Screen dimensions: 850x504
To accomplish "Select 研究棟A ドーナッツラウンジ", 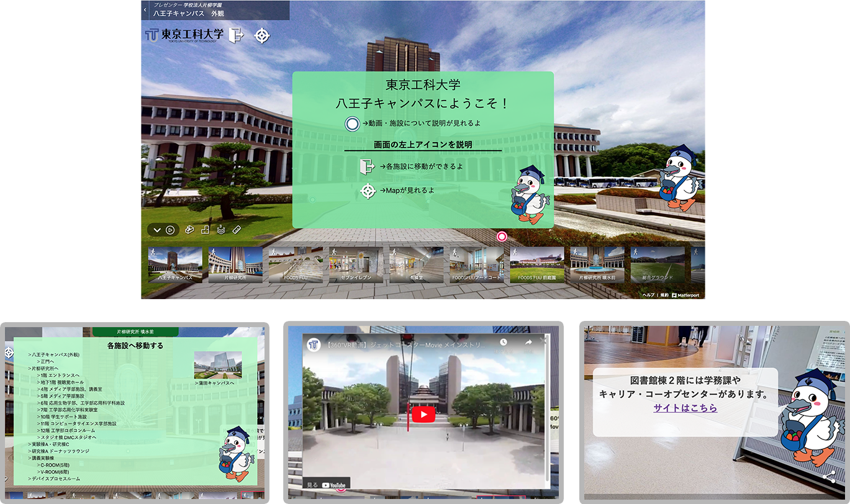I will (x=58, y=451).
